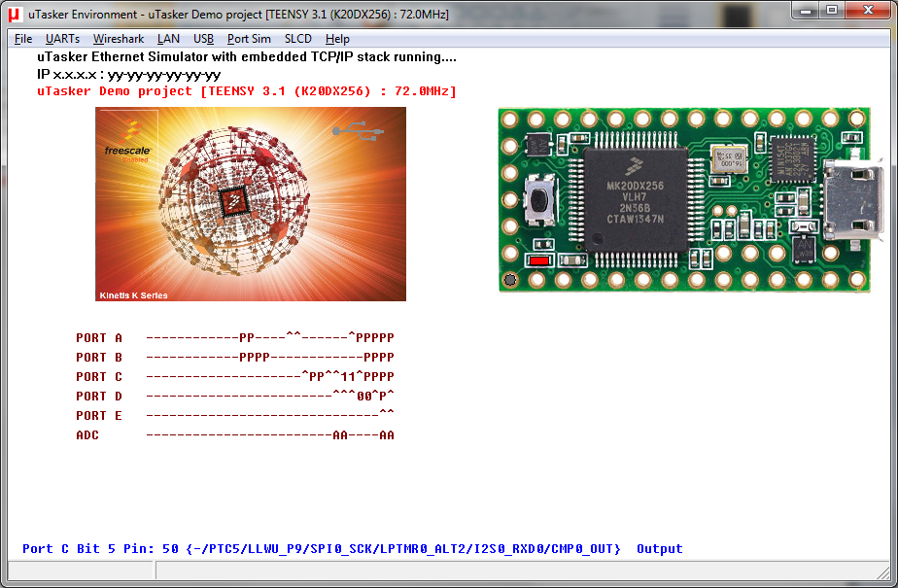Screen dimensions: 898x588
Task: Maximize the uTasker window
Action: pyautogui.click(x=832, y=11)
